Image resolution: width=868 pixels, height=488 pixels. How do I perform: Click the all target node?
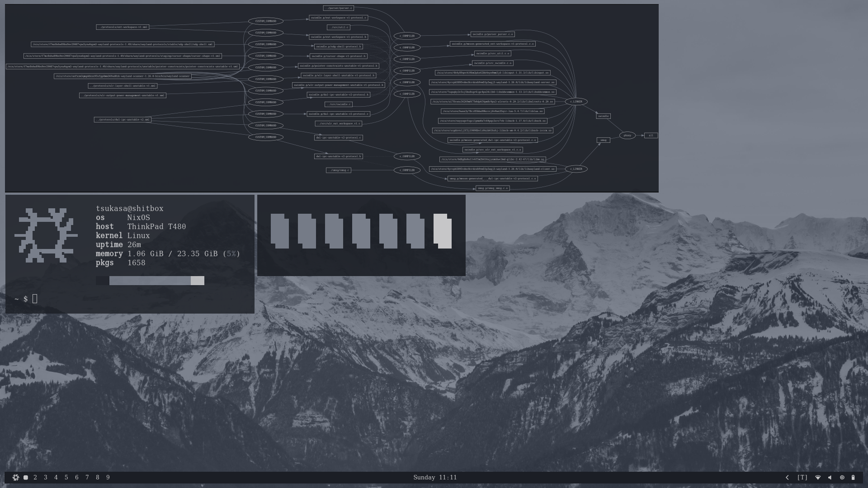(651, 135)
